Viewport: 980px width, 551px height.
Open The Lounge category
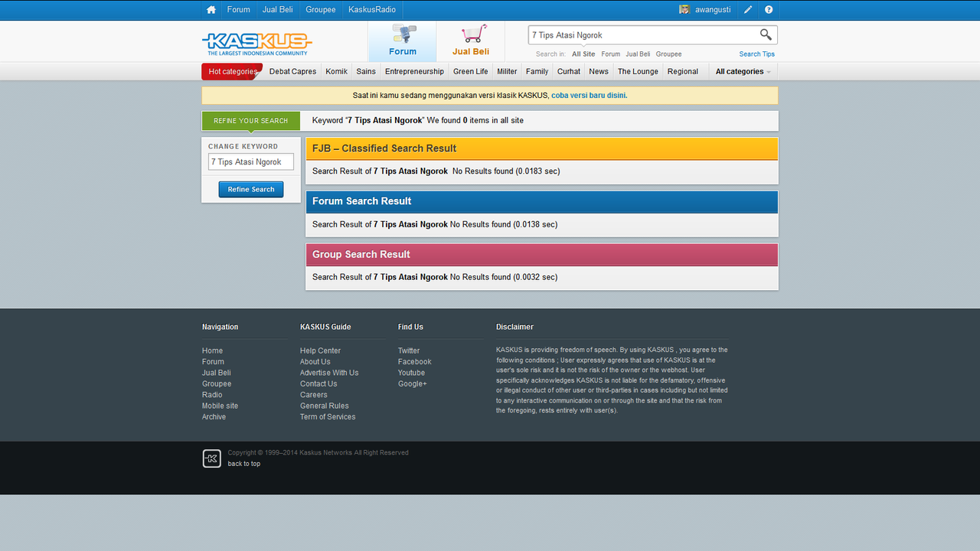638,71
